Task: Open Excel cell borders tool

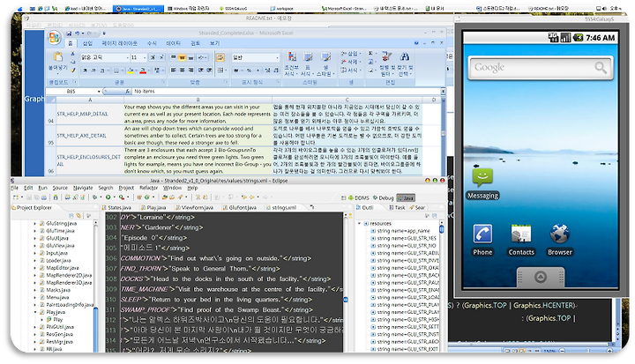Action: (116, 71)
